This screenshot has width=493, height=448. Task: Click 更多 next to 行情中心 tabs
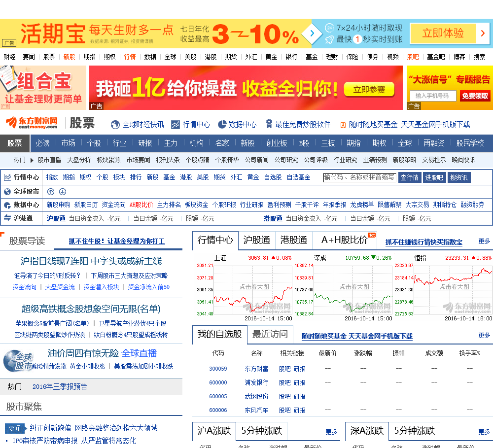tap(484, 241)
